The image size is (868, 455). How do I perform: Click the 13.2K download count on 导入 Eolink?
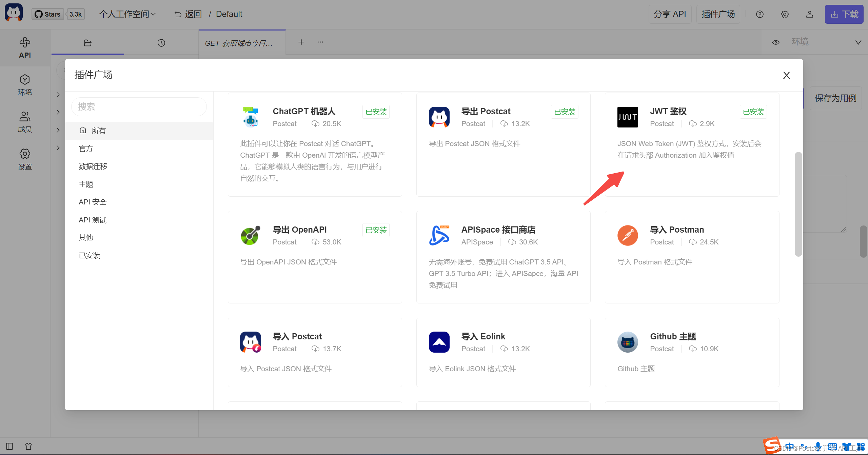tap(520, 349)
